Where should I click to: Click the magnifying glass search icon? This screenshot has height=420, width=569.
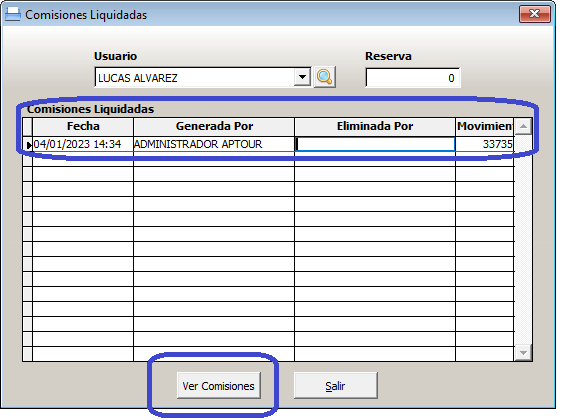(324, 77)
